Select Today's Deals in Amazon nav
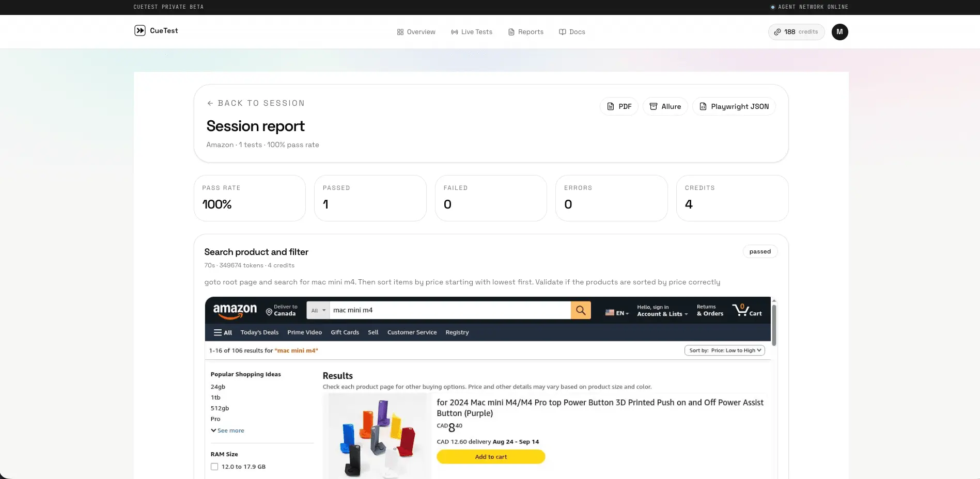This screenshot has width=980, height=479. click(x=259, y=332)
